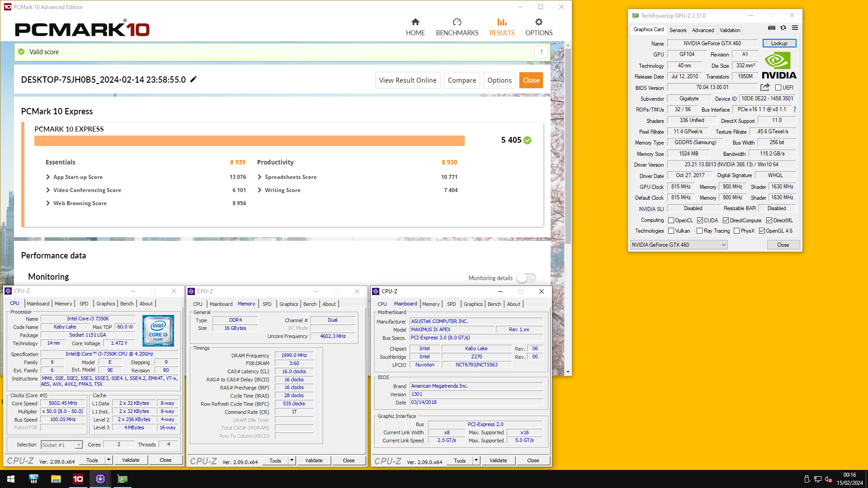Toggle Monitoring details switch

click(x=526, y=278)
